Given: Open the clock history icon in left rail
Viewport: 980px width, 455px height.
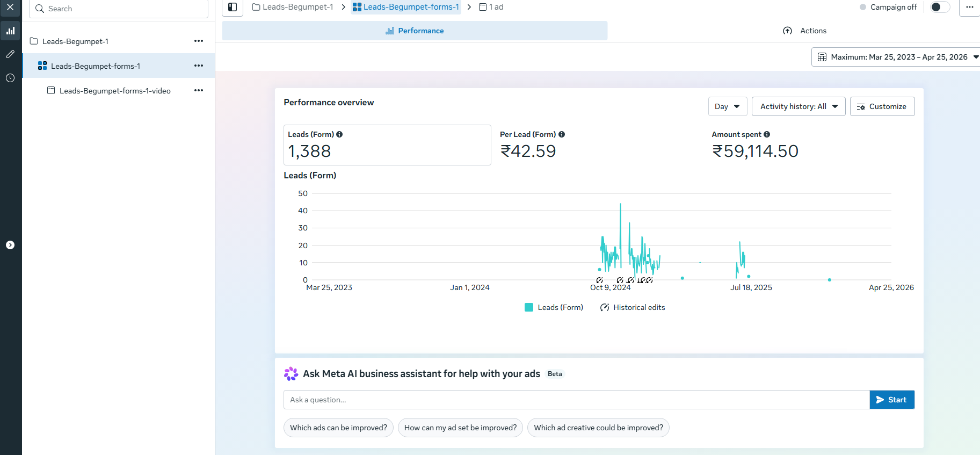Looking at the screenshot, I should click(x=10, y=78).
